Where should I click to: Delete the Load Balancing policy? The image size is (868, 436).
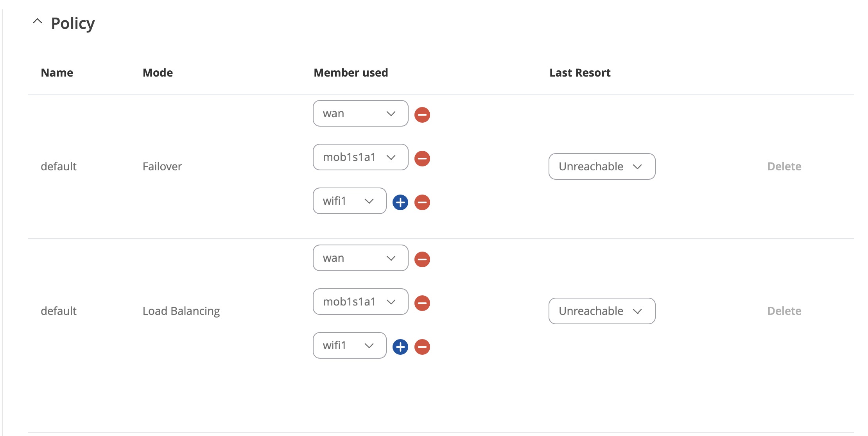[x=784, y=311]
